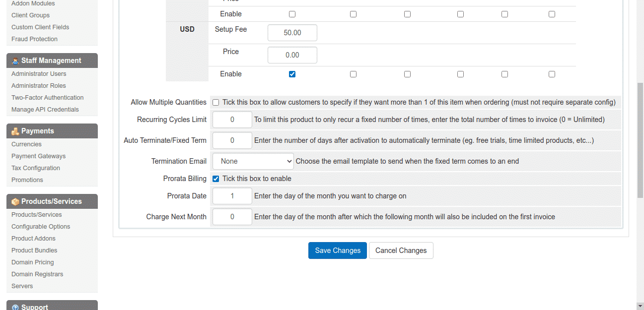Click the 'Prorata Date' label

pyautogui.click(x=187, y=196)
